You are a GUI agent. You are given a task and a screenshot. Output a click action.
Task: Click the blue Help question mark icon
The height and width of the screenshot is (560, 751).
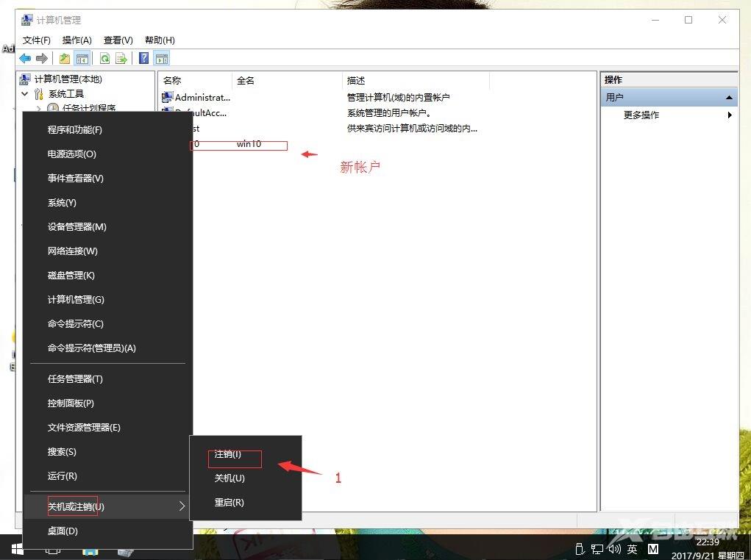144,59
